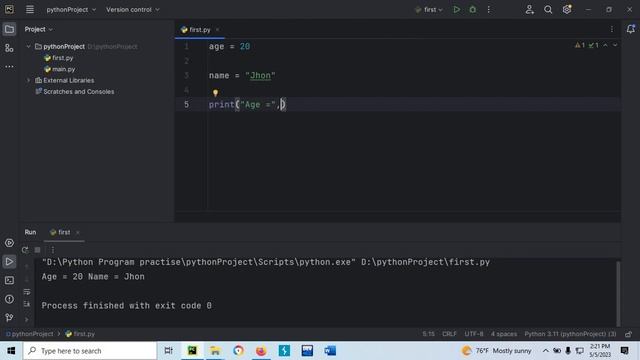
Task: Open the Version control dropdown
Action: click(133, 9)
